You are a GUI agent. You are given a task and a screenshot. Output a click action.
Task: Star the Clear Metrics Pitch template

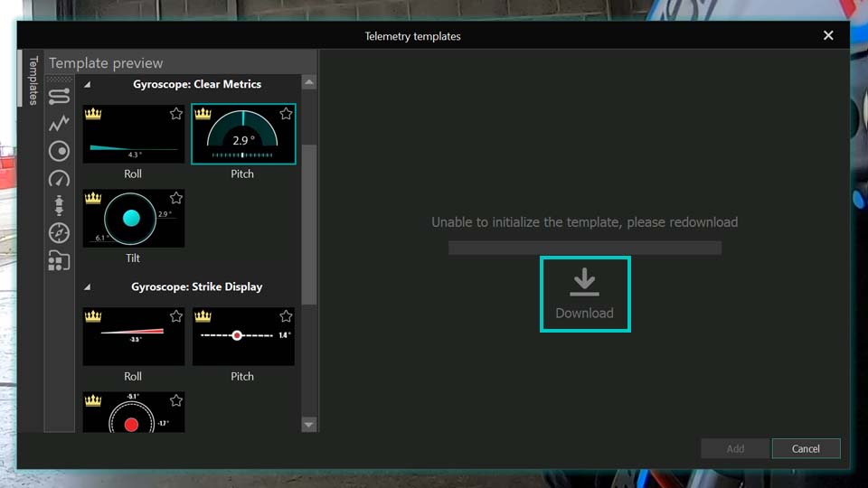tap(286, 114)
